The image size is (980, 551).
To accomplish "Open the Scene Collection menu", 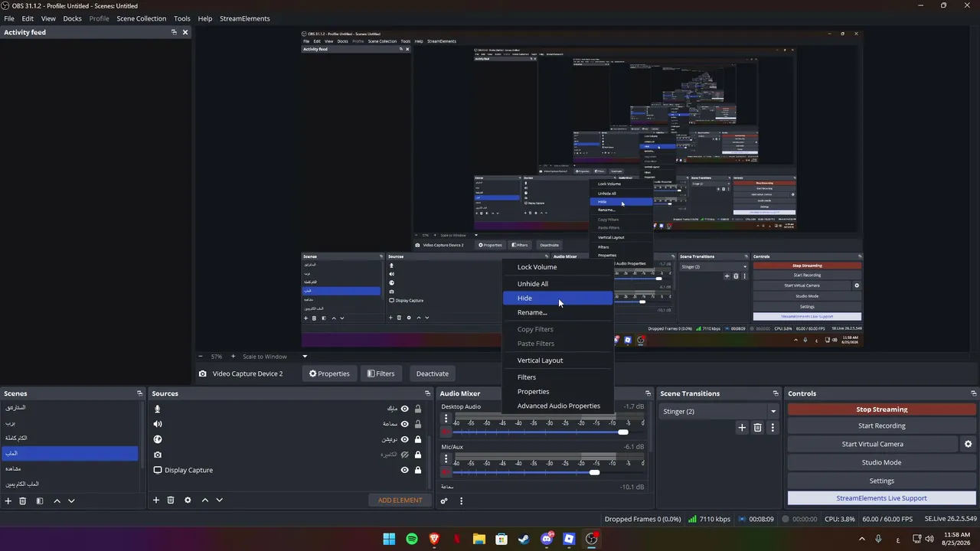I will (x=141, y=18).
